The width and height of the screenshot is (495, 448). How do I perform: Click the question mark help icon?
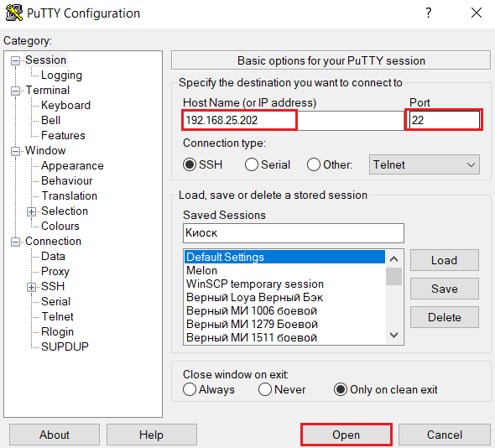tap(428, 13)
